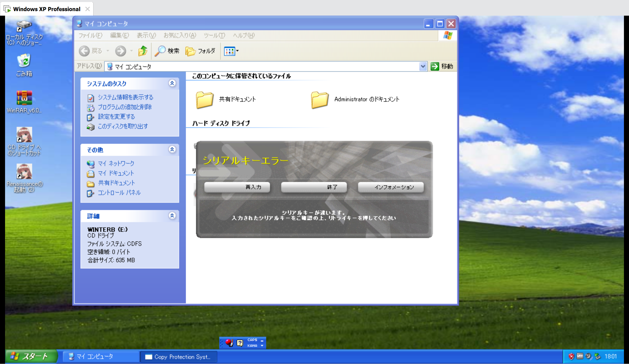Click the safely remove hardware tray icon

pyautogui.click(x=597, y=356)
